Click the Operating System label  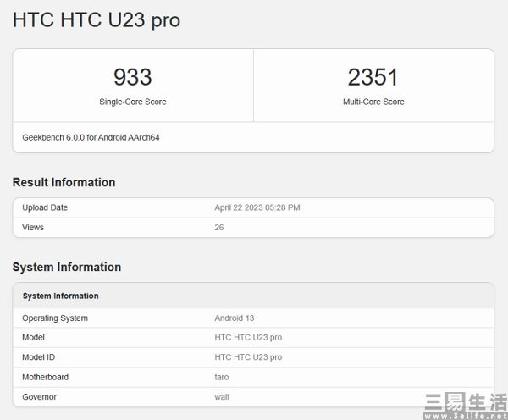click(x=55, y=318)
